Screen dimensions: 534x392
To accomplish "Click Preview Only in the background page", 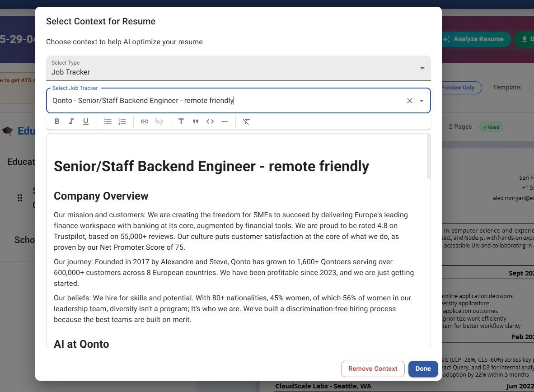I will point(461,88).
